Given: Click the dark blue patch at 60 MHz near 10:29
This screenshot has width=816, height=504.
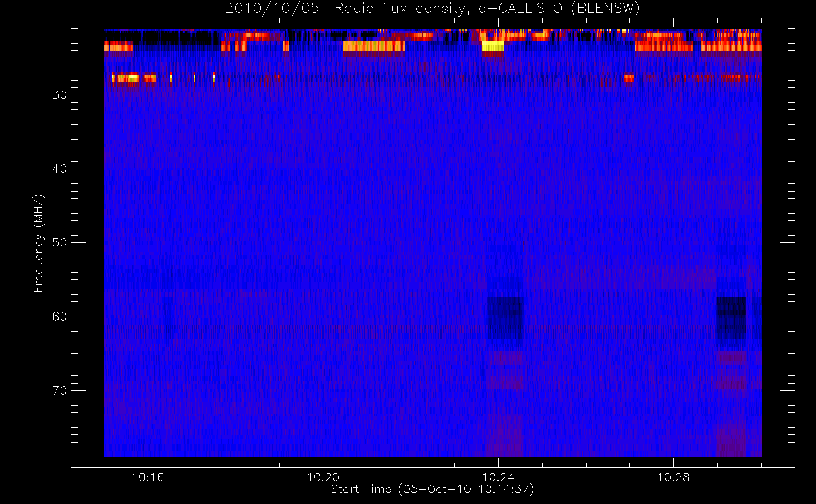Looking at the screenshot, I should pos(731,318).
